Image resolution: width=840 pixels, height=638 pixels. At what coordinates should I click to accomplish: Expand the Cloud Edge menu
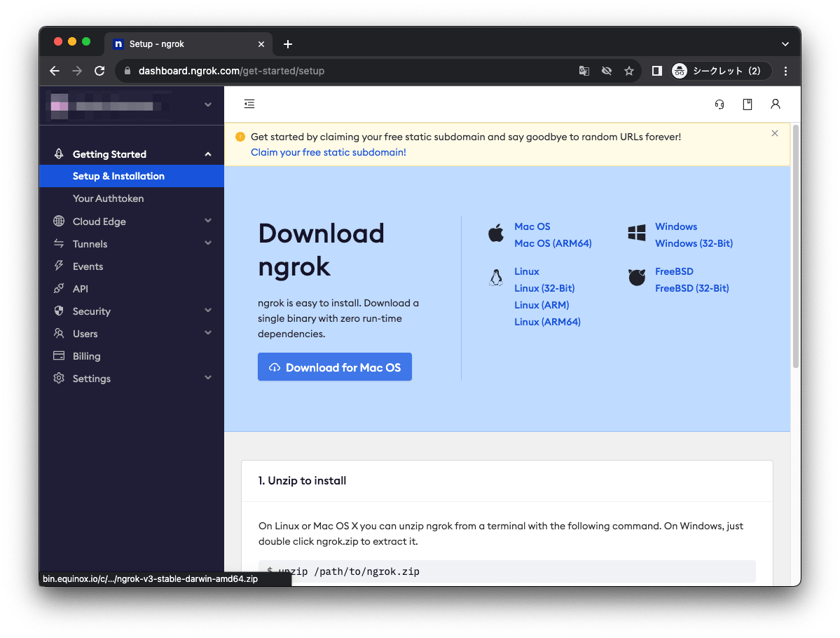pyautogui.click(x=132, y=222)
